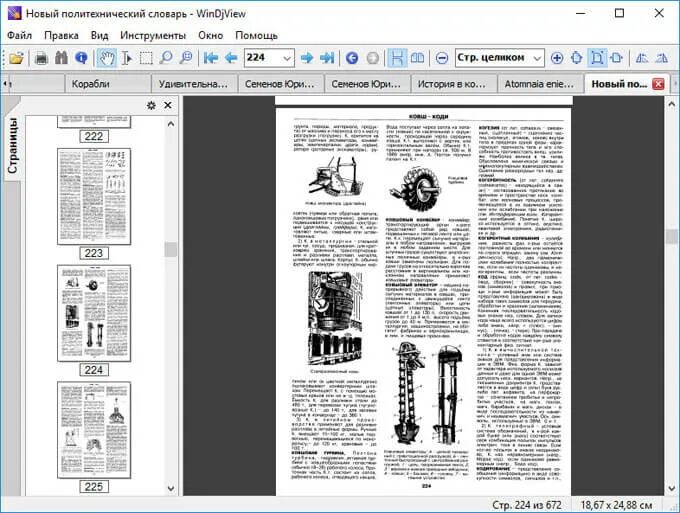The width and height of the screenshot is (680, 513).
Task: Go to the first page
Action: [211, 58]
